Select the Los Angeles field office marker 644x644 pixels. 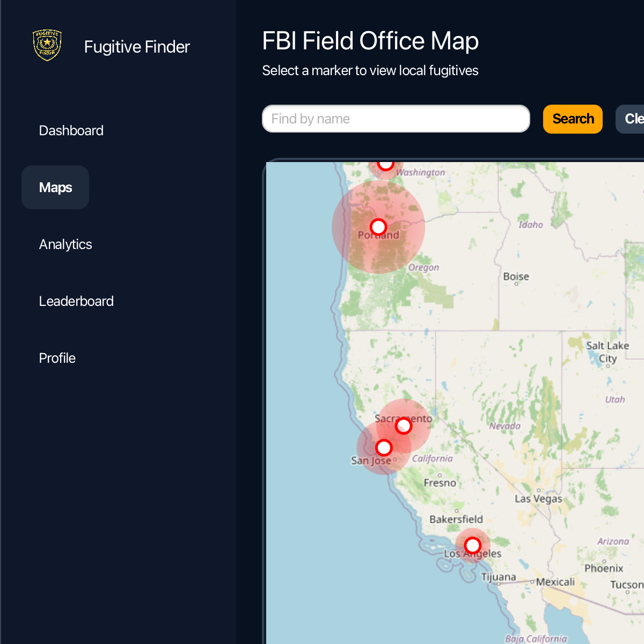point(473,546)
